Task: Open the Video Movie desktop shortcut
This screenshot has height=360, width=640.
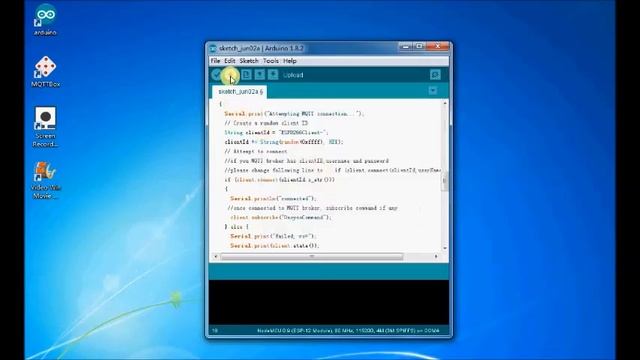Action: [45, 180]
